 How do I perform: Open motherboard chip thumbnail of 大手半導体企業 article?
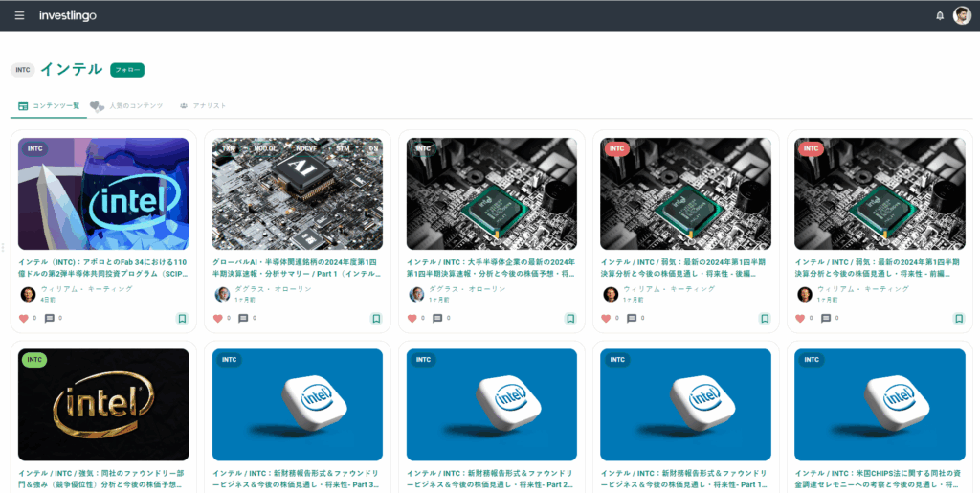click(x=492, y=193)
